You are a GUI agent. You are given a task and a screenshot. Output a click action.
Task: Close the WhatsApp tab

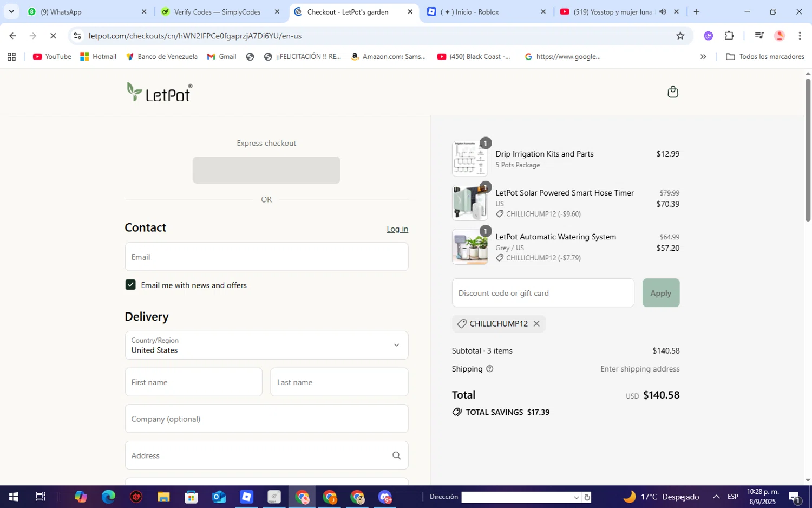(144, 11)
